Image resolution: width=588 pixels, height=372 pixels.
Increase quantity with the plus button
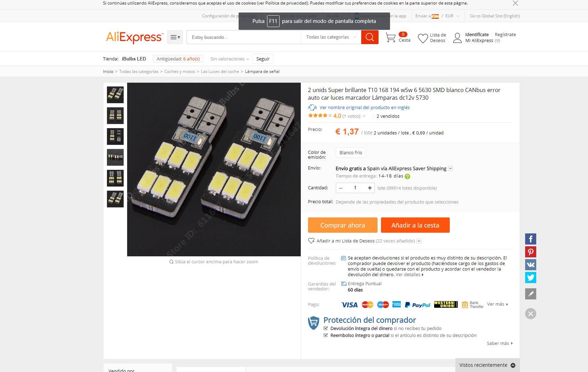(370, 188)
